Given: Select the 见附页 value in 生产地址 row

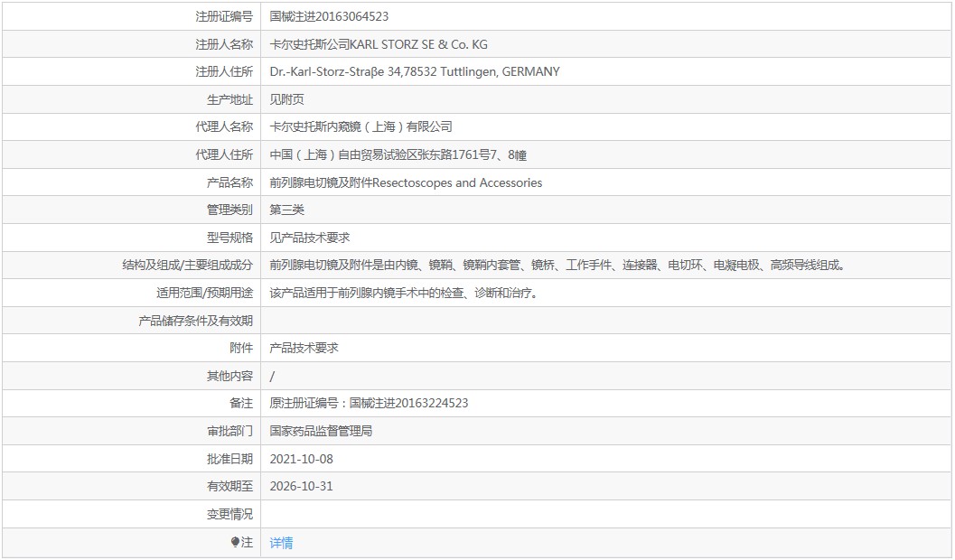Looking at the screenshot, I should [x=287, y=99].
